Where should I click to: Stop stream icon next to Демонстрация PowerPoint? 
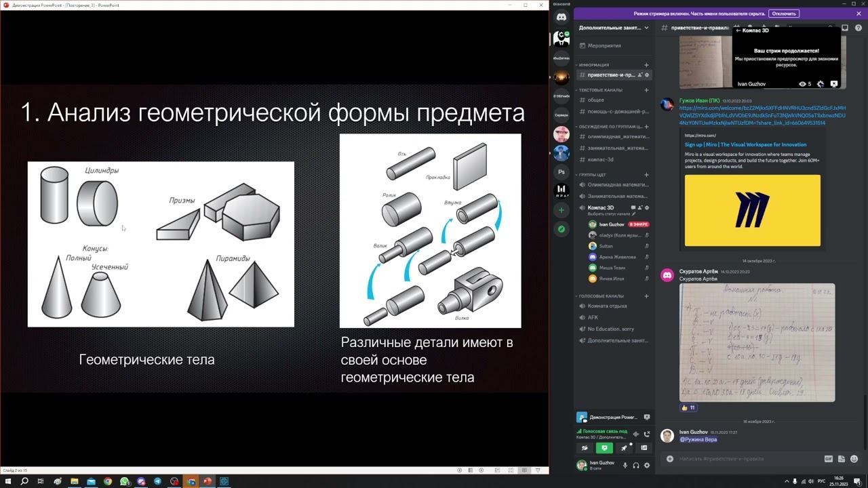tap(647, 417)
